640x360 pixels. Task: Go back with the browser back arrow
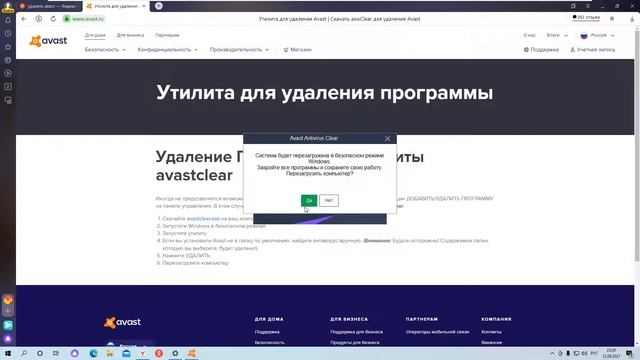coord(24,19)
